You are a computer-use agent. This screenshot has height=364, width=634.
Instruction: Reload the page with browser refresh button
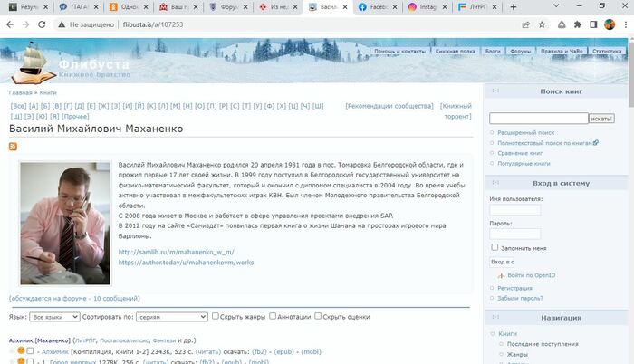pos(42,24)
